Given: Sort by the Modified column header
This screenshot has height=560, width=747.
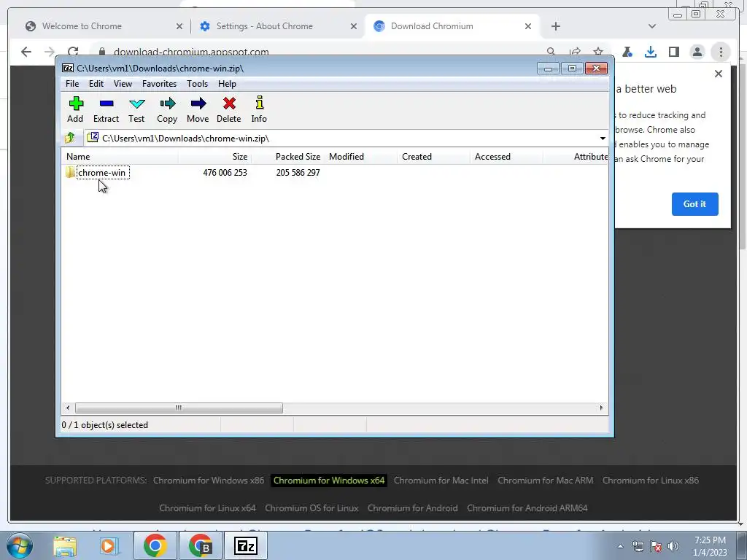Looking at the screenshot, I should tap(360, 157).
